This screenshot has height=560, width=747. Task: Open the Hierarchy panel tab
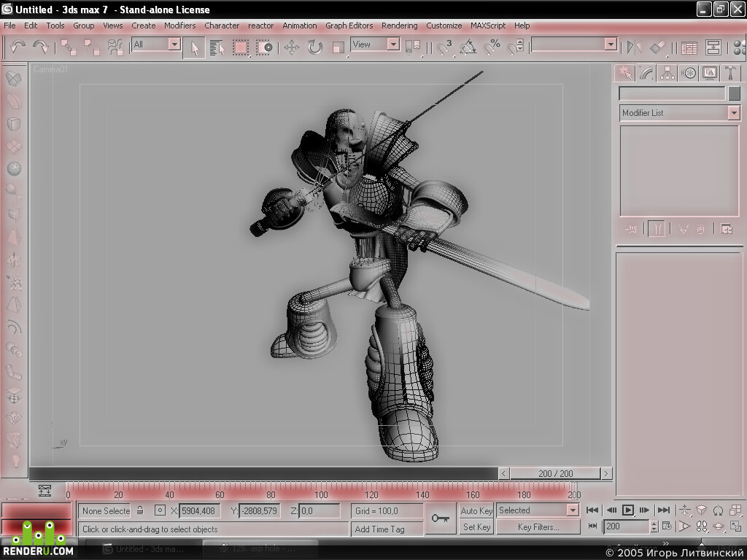667,74
